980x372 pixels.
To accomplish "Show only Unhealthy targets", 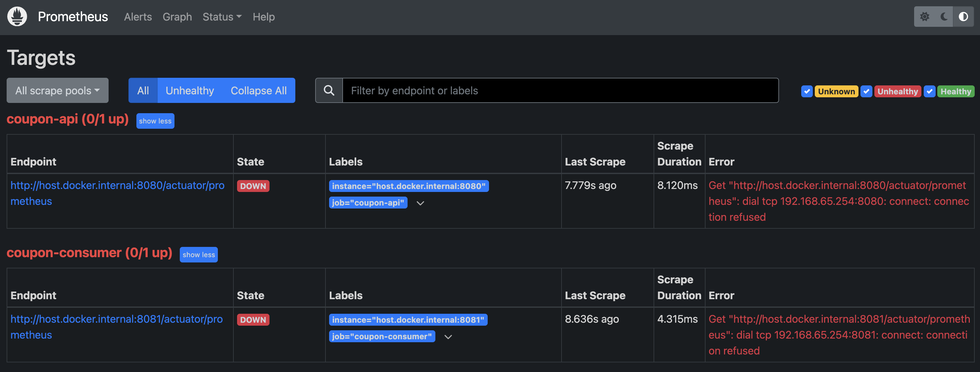I will 189,91.
